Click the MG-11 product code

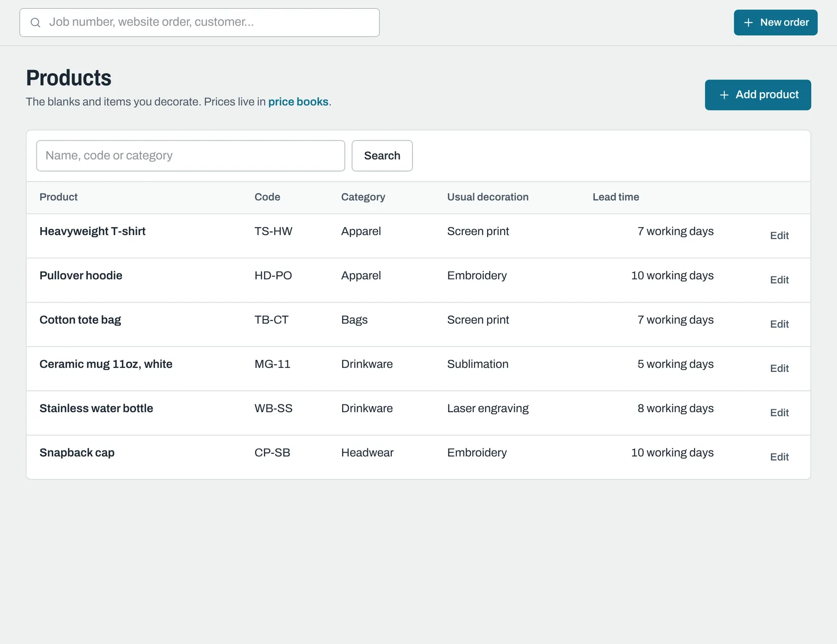[273, 364]
